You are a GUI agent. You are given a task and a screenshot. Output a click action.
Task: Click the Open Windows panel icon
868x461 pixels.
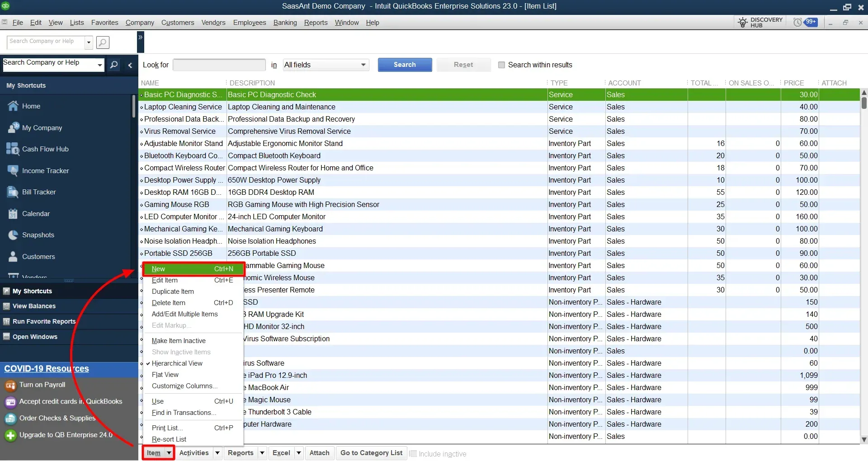point(6,337)
